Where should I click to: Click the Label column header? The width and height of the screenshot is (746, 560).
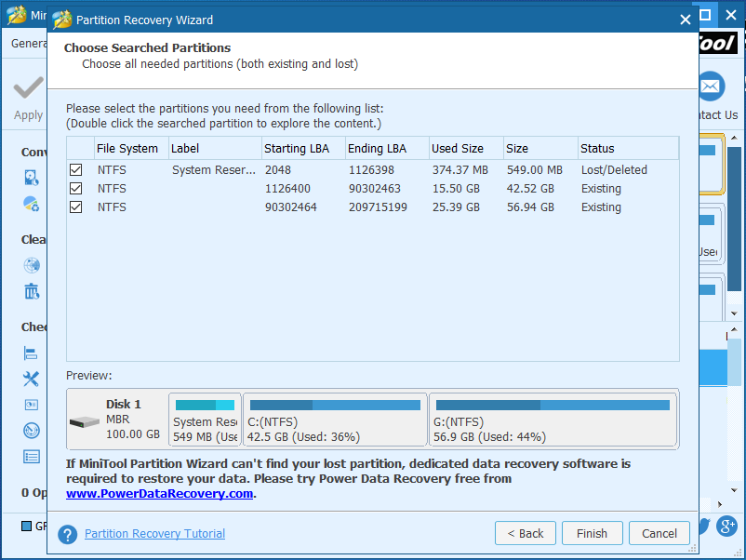tap(215, 149)
